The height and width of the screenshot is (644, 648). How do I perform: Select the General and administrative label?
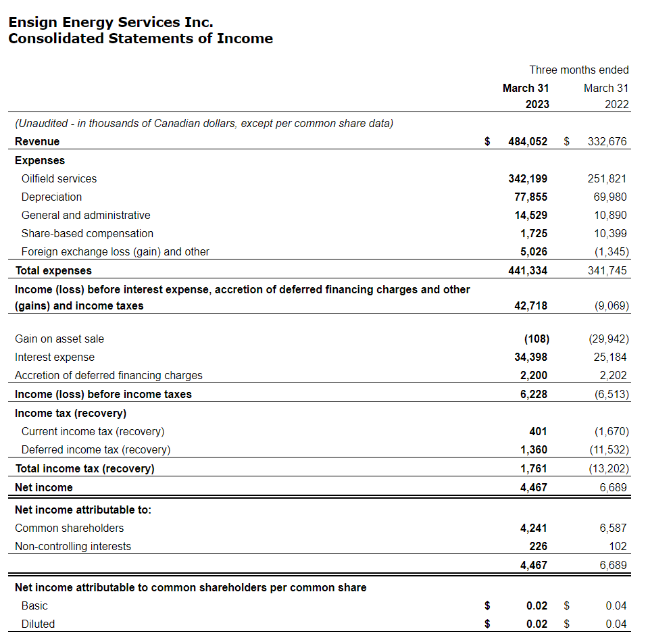coord(86,216)
